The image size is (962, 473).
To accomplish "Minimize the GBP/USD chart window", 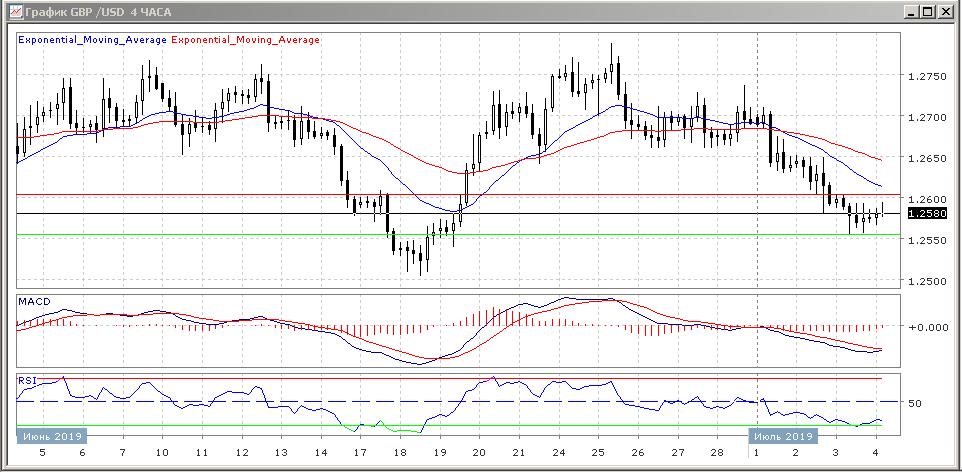I will pyautogui.click(x=910, y=11).
